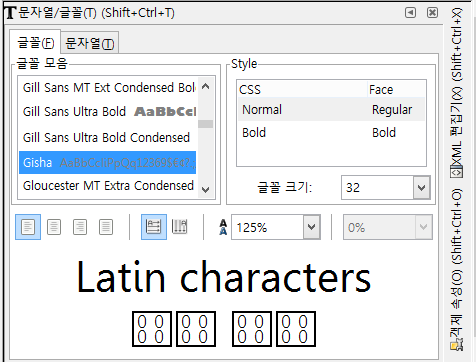Select the Normal Regular style row
Viewport: 476px width, 362px height.
coord(331,110)
